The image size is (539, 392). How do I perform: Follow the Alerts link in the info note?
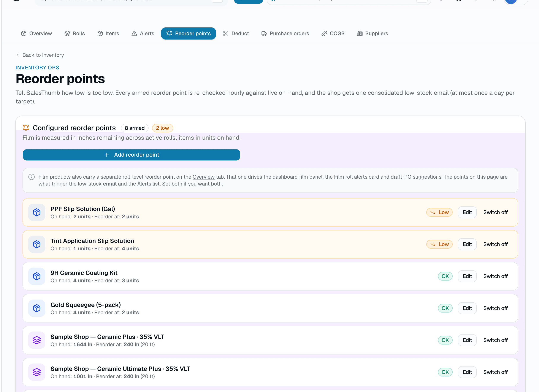(144, 184)
